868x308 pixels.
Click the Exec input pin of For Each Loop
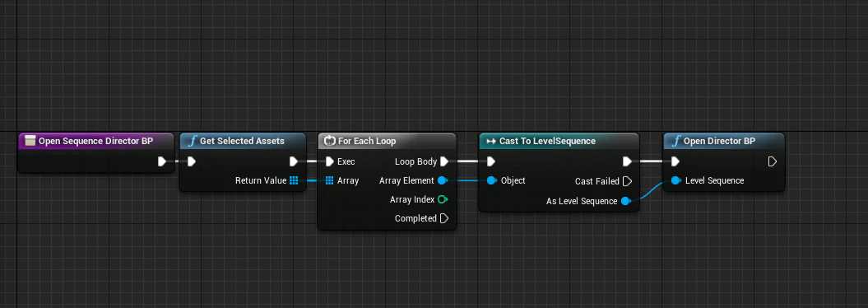329,161
